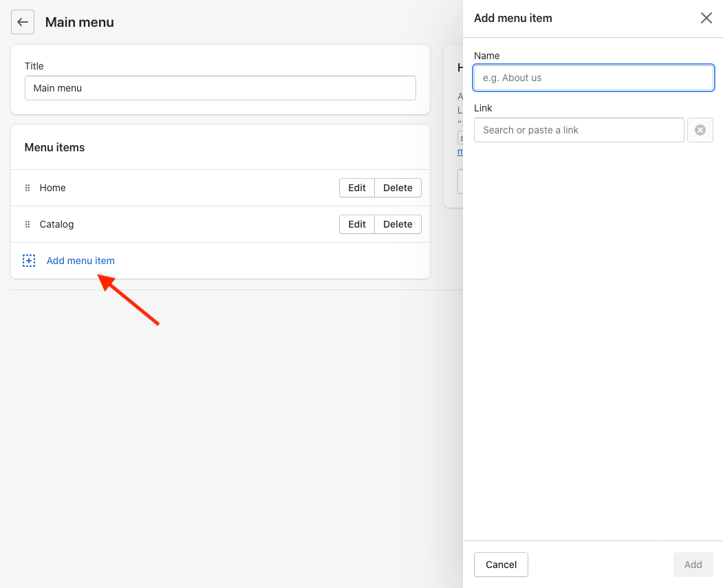The height and width of the screenshot is (588, 723).
Task: Edit the Catalog menu item
Action: 356,224
